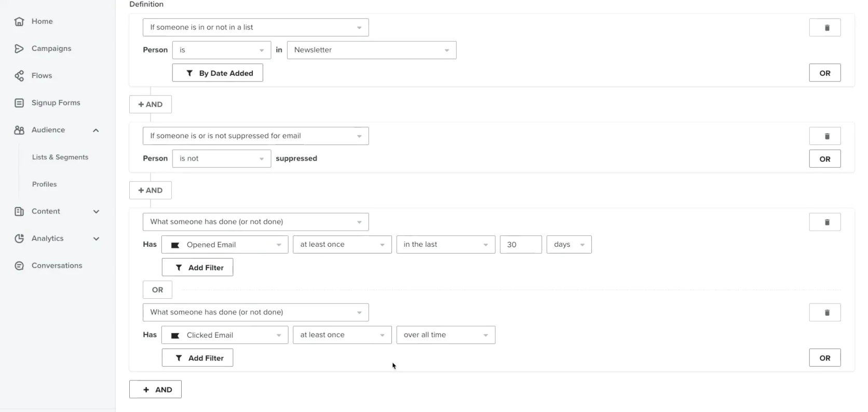Image resolution: width=868 pixels, height=412 pixels.
Task: Click the Signup Forms icon
Action: click(x=19, y=103)
